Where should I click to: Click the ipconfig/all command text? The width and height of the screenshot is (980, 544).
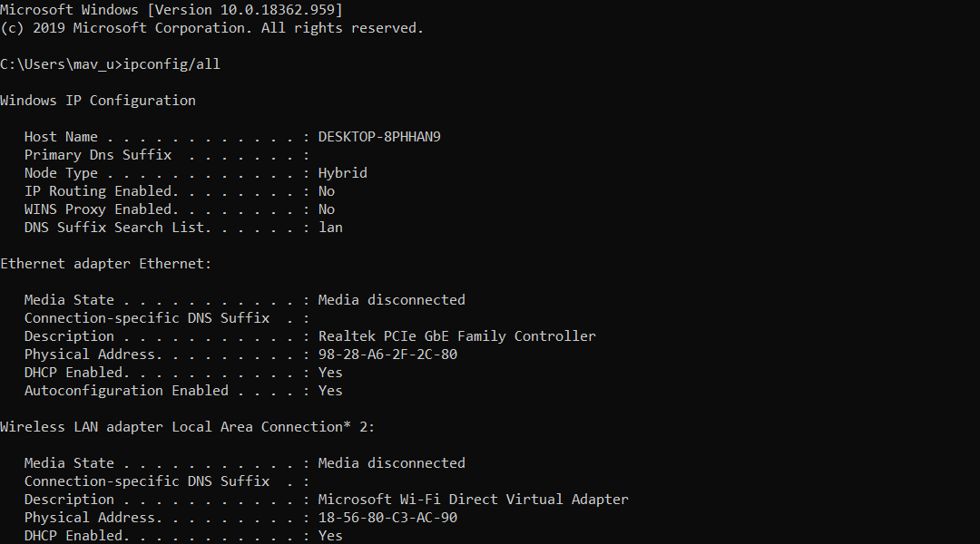tap(171, 64)
